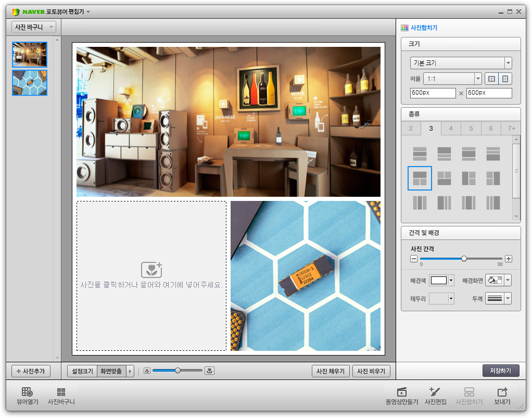Viewport: 532px width, 418px height.
Task: Click the white 배경색 color swatch
Action: pyautogui.click(x=439, y=280)
